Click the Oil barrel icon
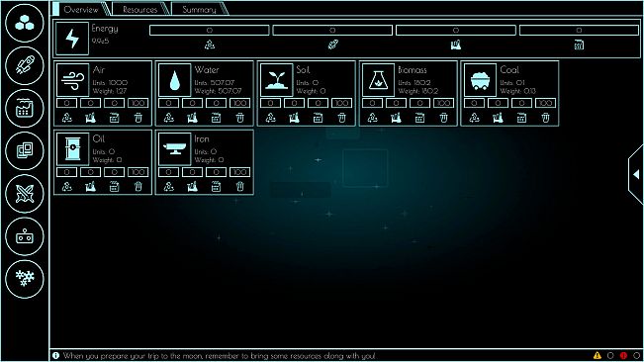The height and width of the screenshot is (362, 644). click(72, 149)
